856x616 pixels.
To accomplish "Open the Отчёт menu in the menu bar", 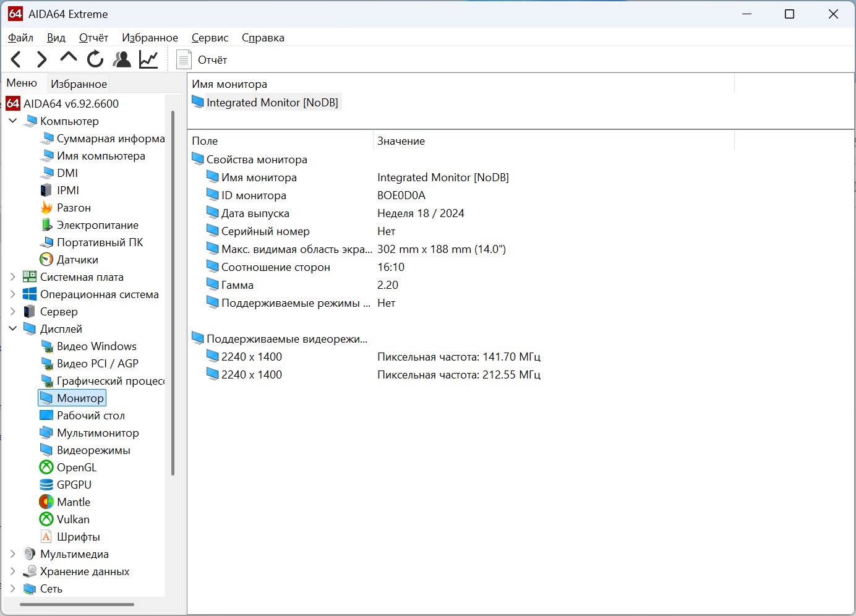I will (x=93, y=38).
